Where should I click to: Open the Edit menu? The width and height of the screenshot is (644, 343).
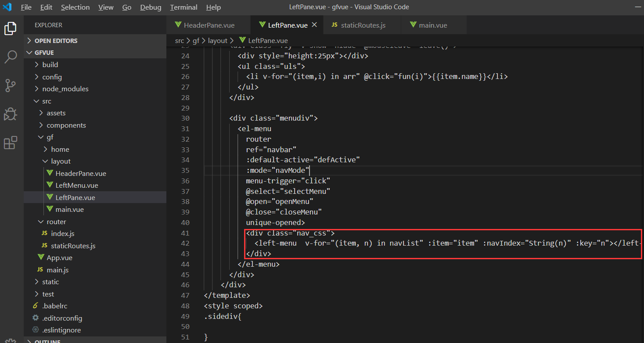click(46, 7)
